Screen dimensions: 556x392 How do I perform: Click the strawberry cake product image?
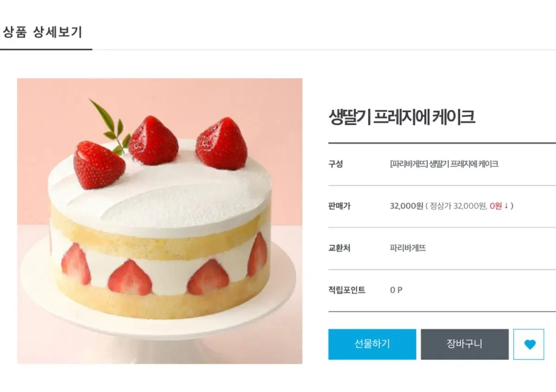click(x=160, y=221)
